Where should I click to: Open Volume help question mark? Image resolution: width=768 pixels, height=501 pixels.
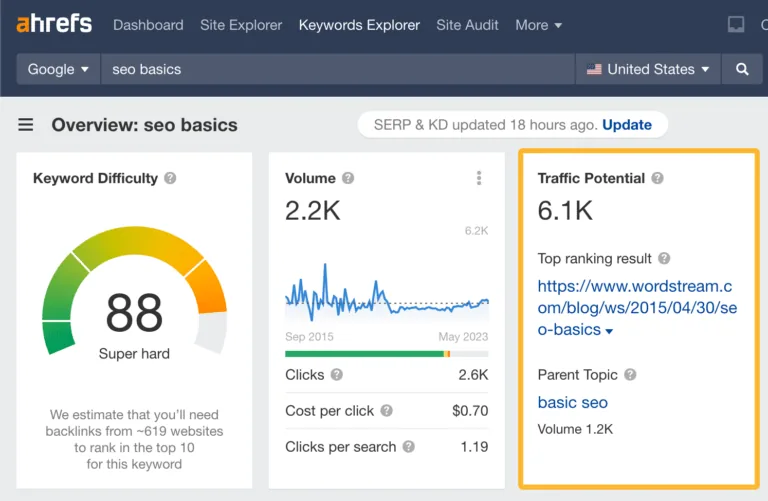(348, 178)
